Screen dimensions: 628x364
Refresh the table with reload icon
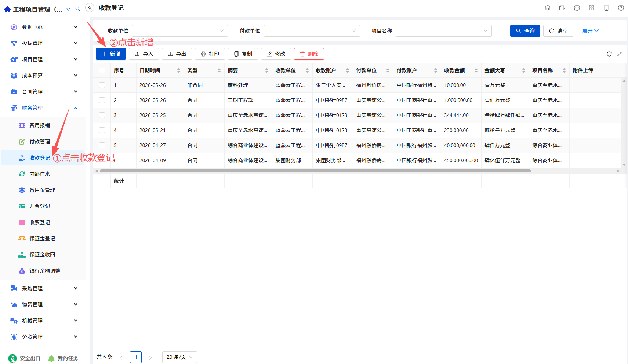coord(609,54)
